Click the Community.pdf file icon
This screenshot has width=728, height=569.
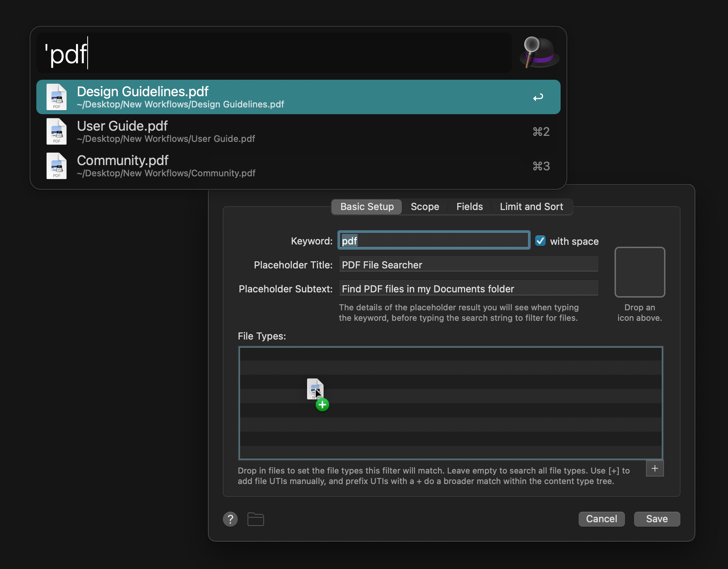(x=56, y=166)
